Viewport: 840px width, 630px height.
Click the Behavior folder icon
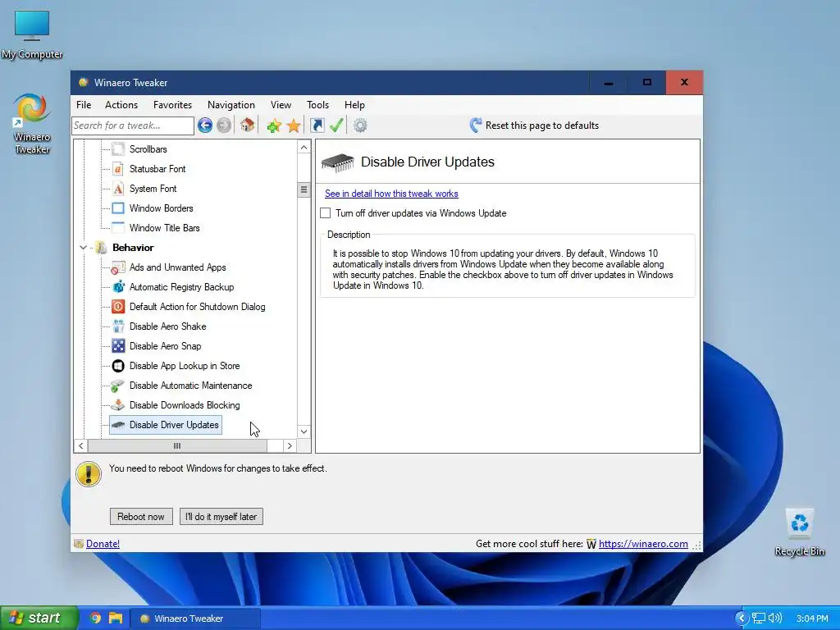click(x=101, y=248)
